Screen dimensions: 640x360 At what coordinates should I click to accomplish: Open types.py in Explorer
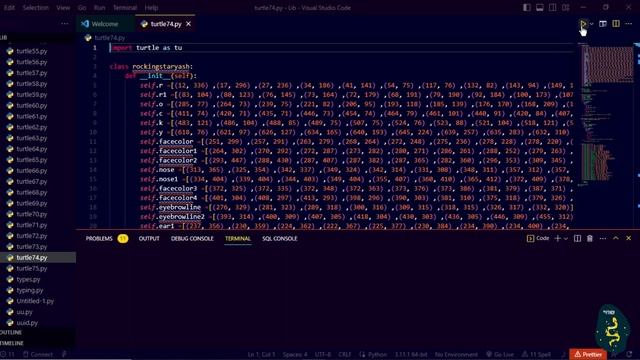tap(28, 279)
